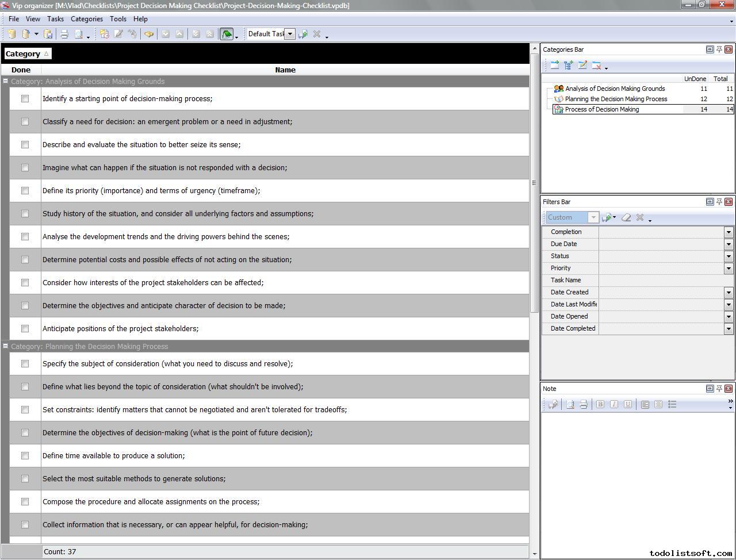Click Edit Category icon in Categories Bar
Viewport: 736px width, 560px height.
point(582,66)
